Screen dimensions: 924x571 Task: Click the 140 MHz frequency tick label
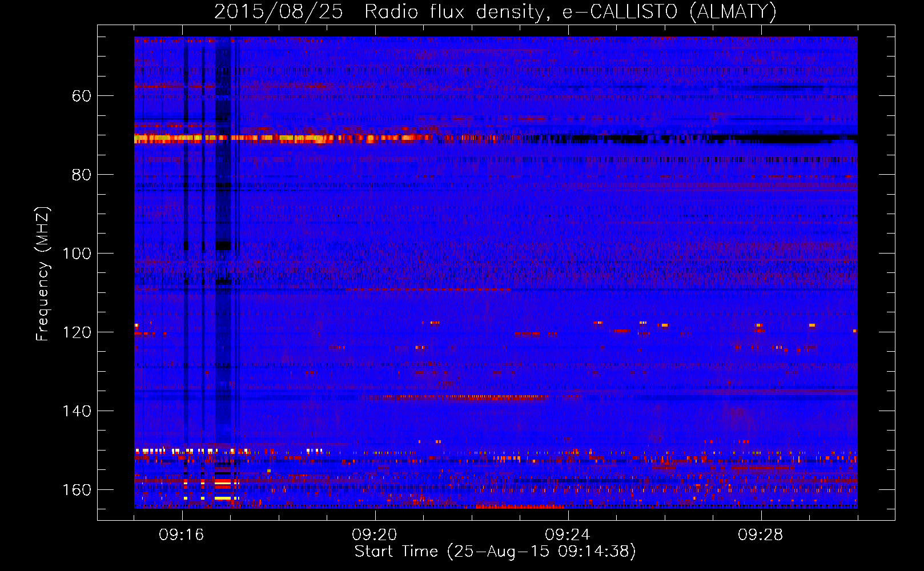click(x=77, y=411)
